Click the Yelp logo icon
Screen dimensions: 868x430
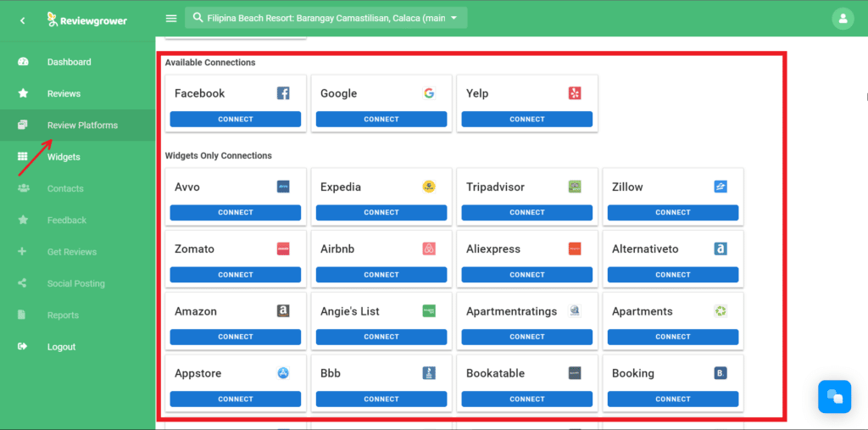pyautogui.click(x=575, y=93)
